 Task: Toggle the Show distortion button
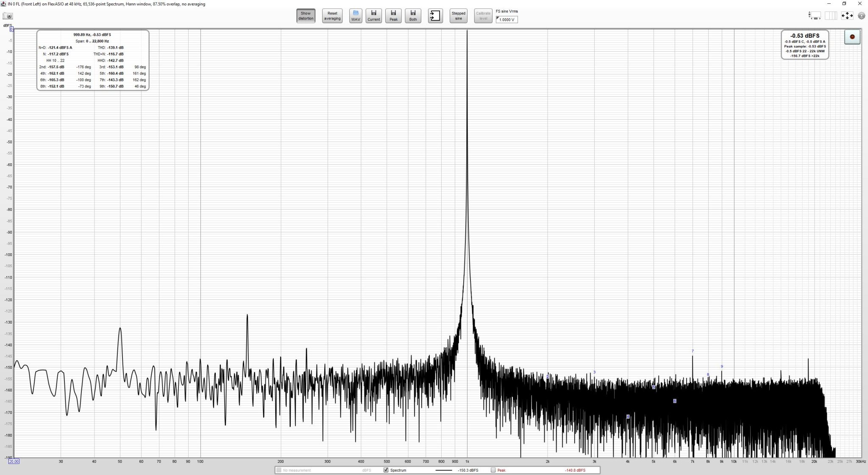[306, 16]
